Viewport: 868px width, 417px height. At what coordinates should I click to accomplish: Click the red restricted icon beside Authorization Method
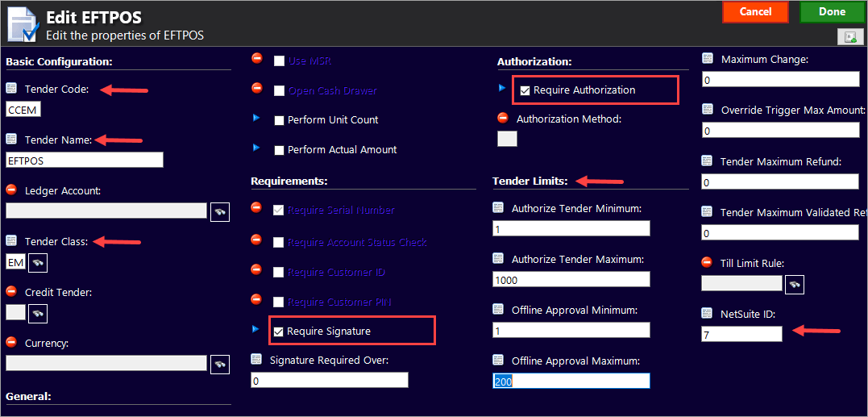coord(503,119)
